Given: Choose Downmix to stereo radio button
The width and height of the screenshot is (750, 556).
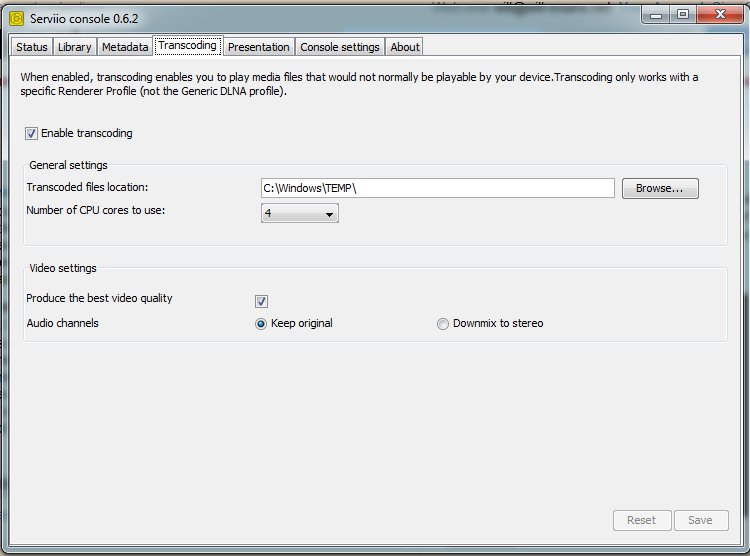Looking at the screenshot, I should pos(443,324).
